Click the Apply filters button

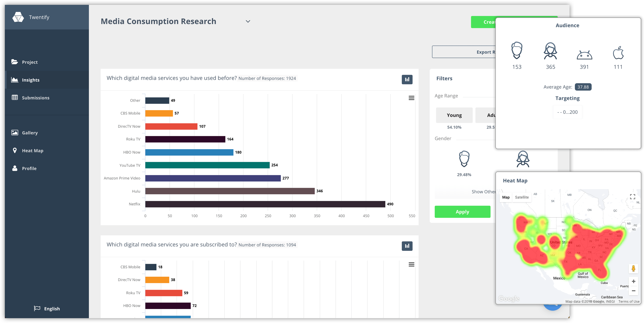coord(462,212)
